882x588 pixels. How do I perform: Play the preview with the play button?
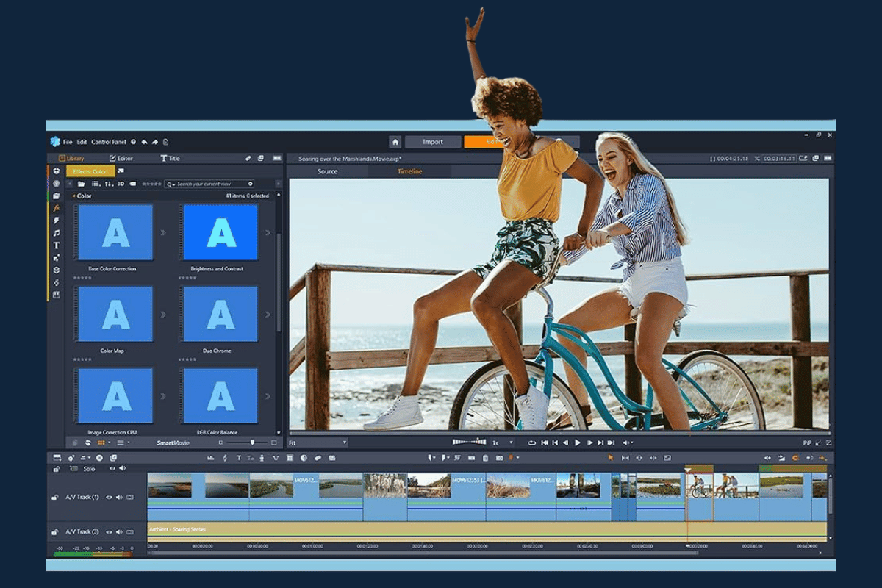click(x=578, y=442)
